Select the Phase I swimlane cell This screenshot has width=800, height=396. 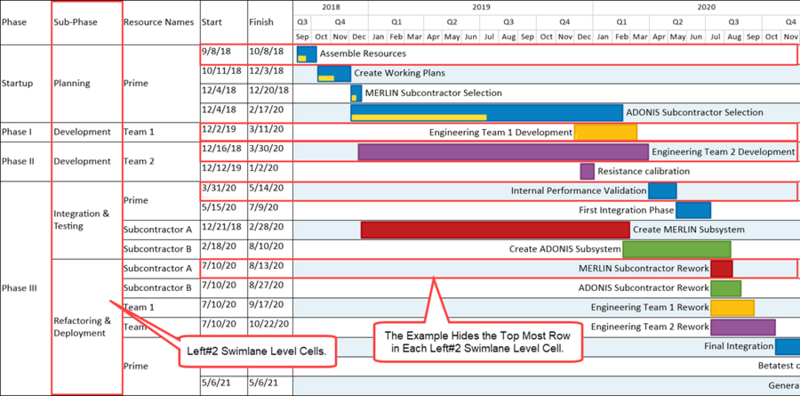pos(25,132)
